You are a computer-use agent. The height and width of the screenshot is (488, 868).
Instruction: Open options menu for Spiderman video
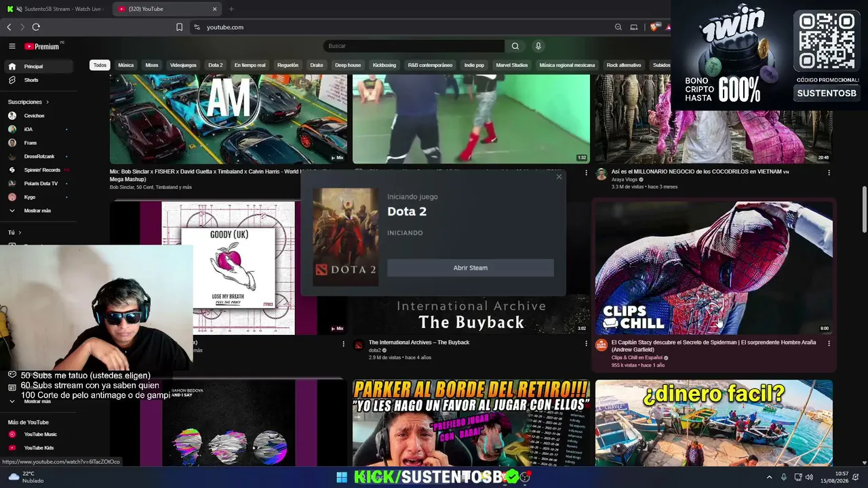pos(829,344)
